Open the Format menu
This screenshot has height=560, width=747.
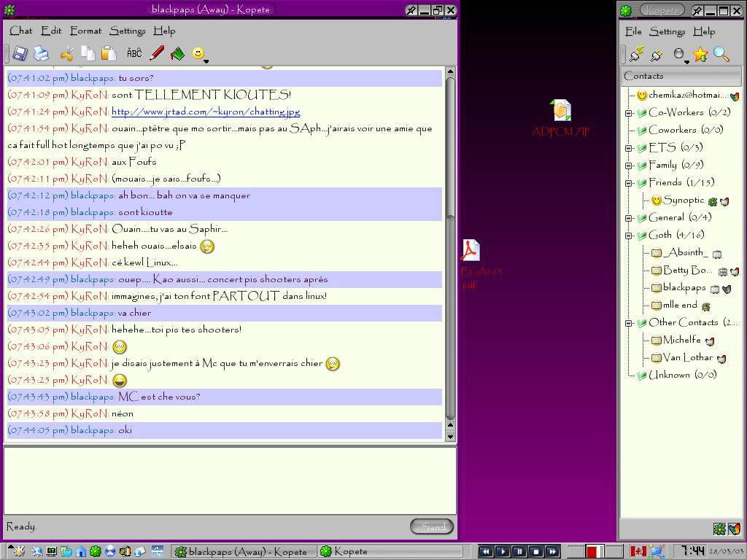point(85,31)
